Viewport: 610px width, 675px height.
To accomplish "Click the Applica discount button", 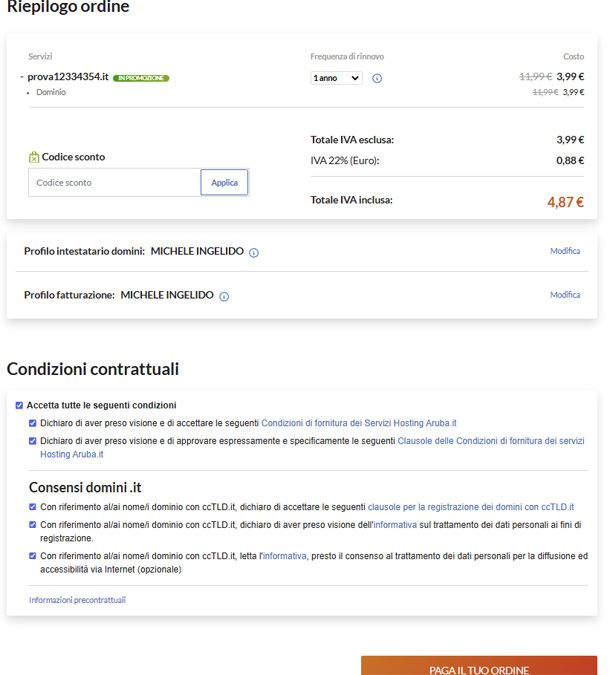I will (x=224, y=182).
